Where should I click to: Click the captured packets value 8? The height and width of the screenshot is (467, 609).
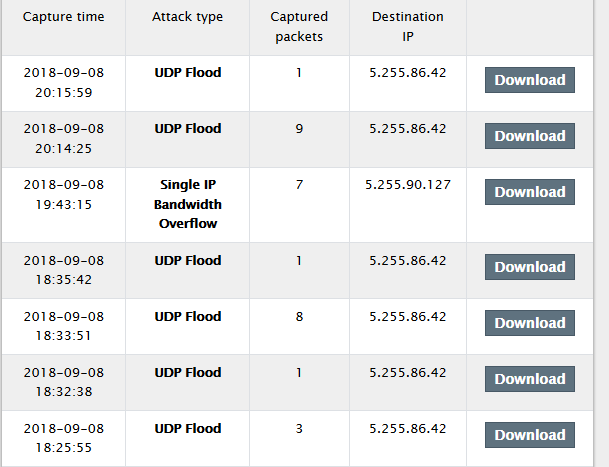point(299,316)
